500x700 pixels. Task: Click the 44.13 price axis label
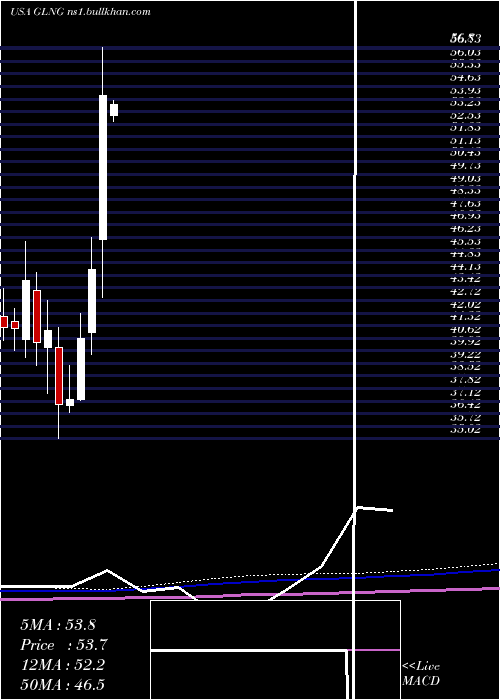tap(465, 267)
